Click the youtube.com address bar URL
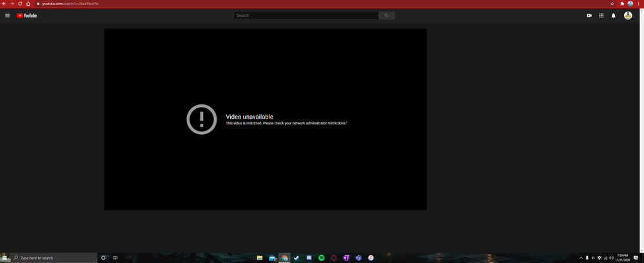This screenshot has width=644, height=263. pos(70,4)
